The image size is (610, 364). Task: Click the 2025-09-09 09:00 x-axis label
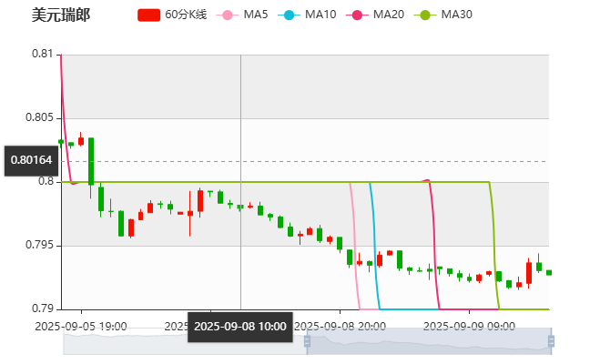click(469, 327)
